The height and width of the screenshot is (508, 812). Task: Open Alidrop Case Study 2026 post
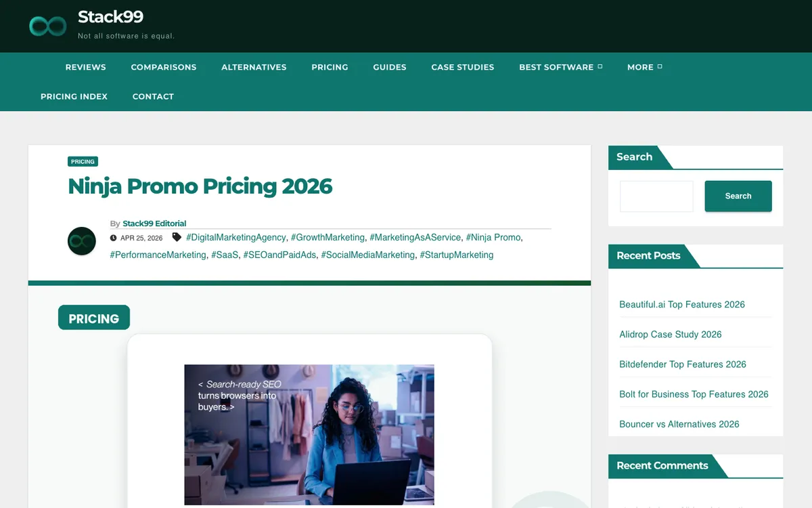[x=671, y=334]
